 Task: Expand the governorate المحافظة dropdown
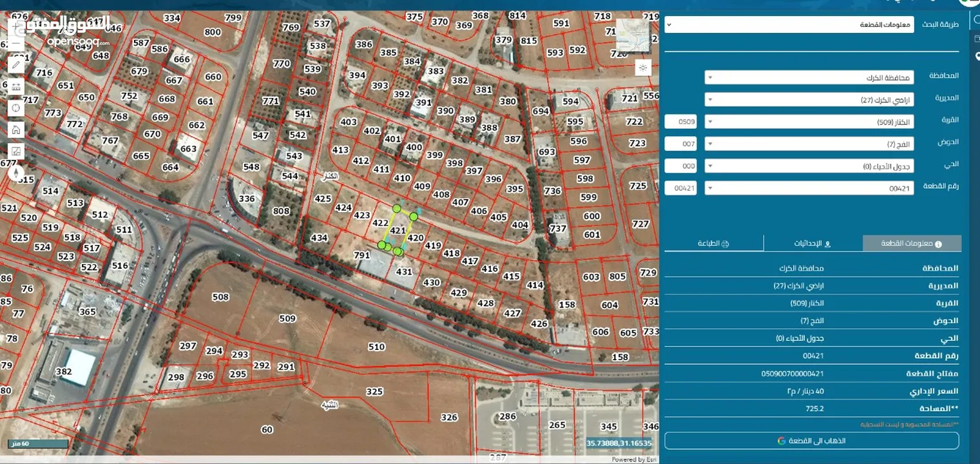809,78
